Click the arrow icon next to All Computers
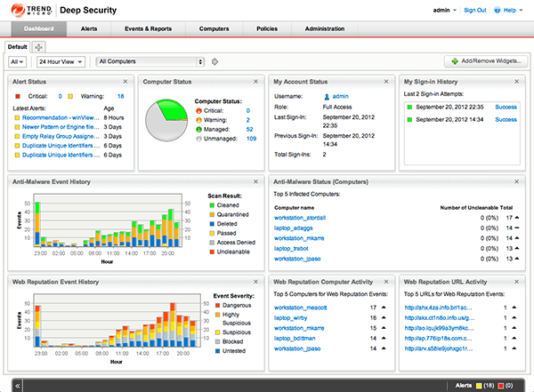Viewport: 534px width, 392px height. pos(214,61)
